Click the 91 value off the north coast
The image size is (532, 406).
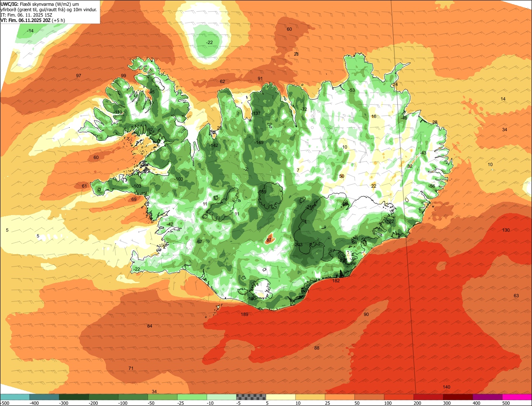click(x=260, y=78)
